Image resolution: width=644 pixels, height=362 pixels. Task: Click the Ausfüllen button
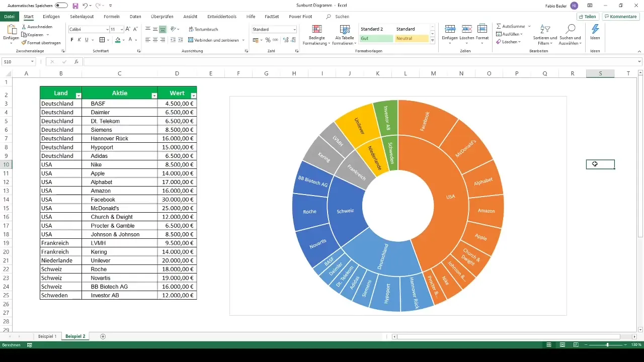click(x=509, y=34)
